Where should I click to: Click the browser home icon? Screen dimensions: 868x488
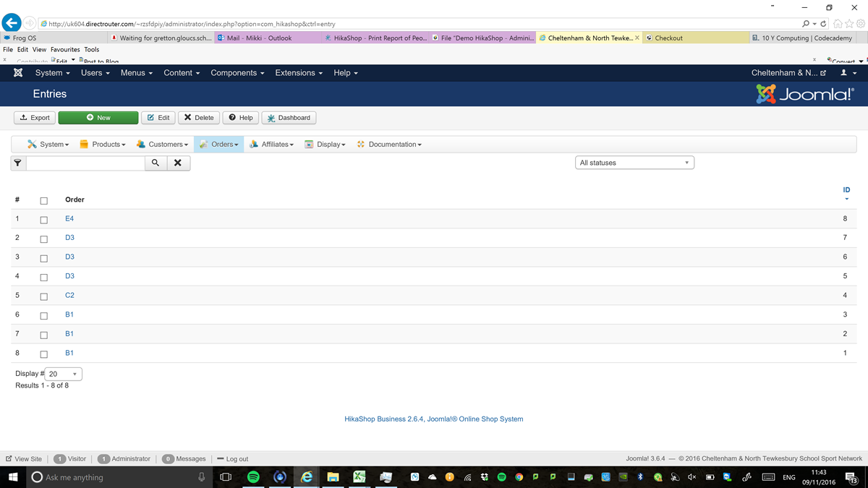[x=838, y=24]
